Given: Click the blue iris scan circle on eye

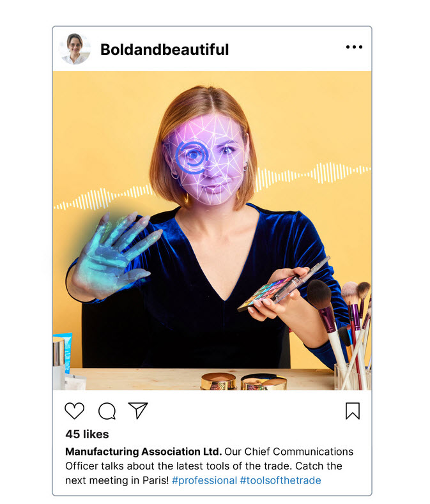Looking at the screenshot, I should click(192, 157).
